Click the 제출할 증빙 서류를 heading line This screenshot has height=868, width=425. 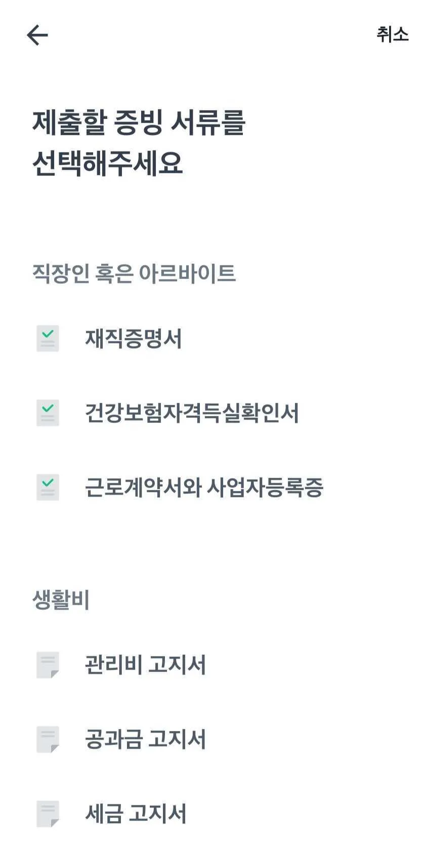139,123
